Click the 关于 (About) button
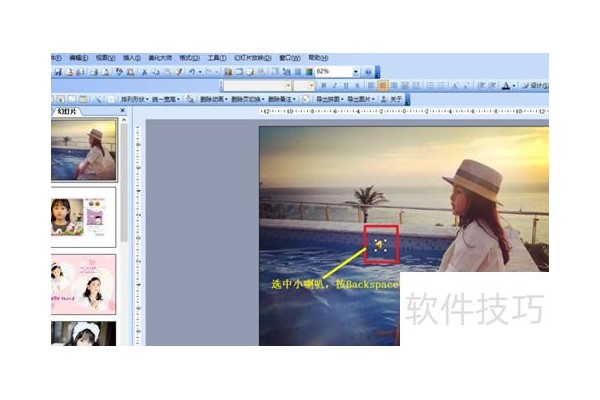Image resolution: width=600 pixels, height=400 pixels. [x=395, y=99]
